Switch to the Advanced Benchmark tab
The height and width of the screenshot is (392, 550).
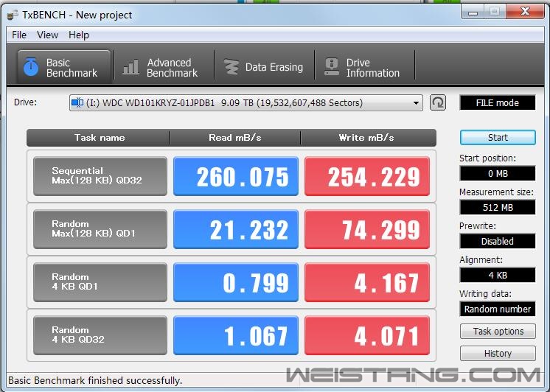point(164,67)
